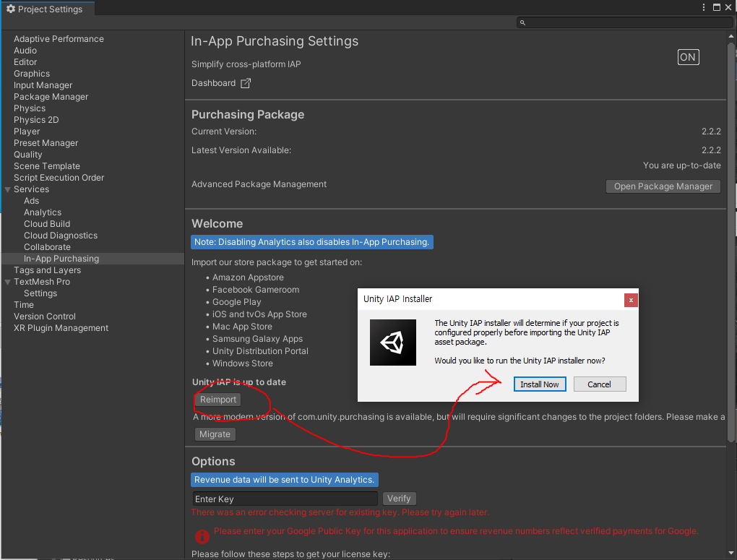Viewport: 737px width, 560px height.
Task: Click the 'Amazon Appstore' list entry
Action: click(x=248, y=277)
